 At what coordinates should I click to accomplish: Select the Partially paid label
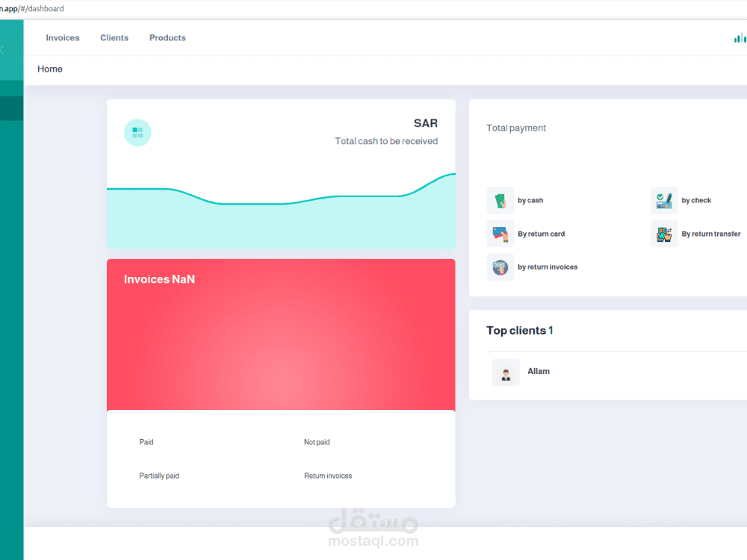(159, 476)
